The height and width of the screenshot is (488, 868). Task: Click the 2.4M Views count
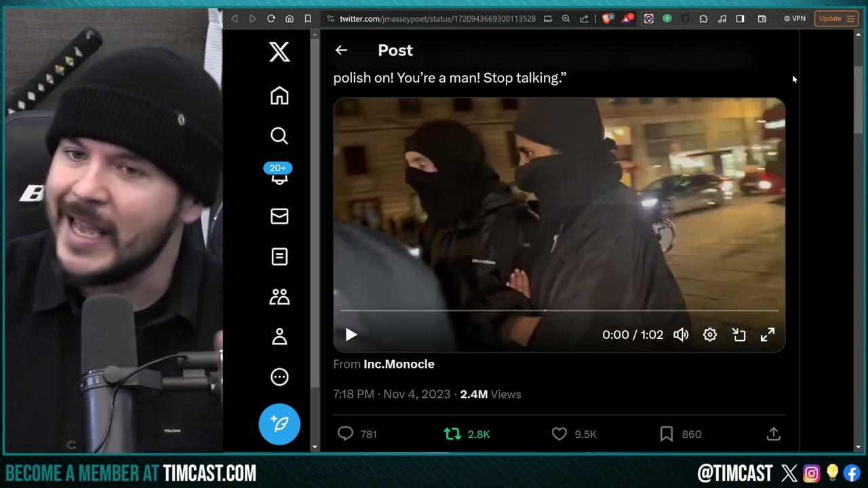click(x=490, y=394)
